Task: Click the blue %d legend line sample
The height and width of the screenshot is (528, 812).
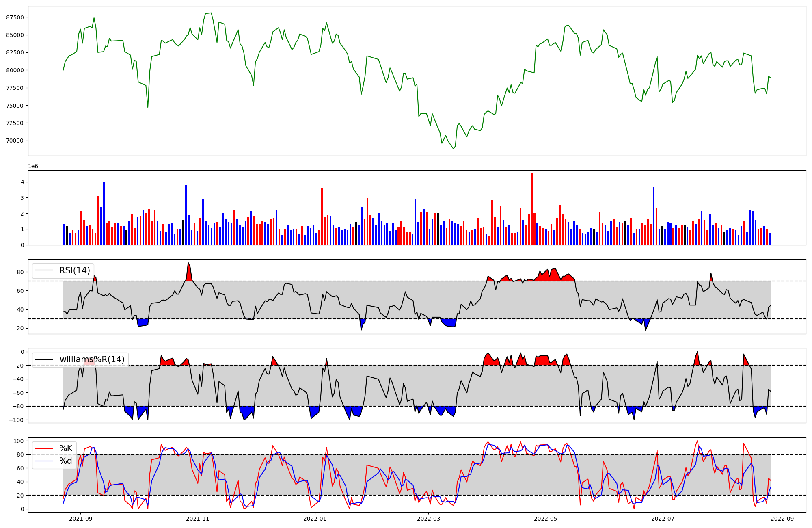Action: click(x=44, y=461)
